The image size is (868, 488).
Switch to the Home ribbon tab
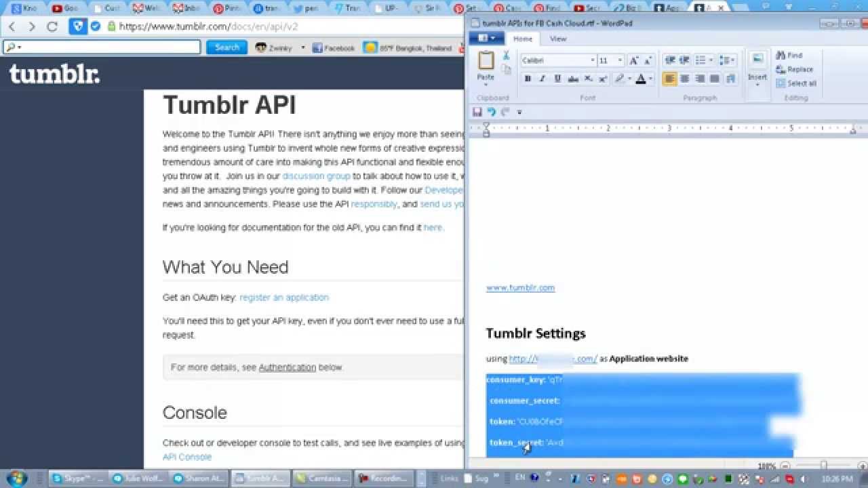click(523, 39)
